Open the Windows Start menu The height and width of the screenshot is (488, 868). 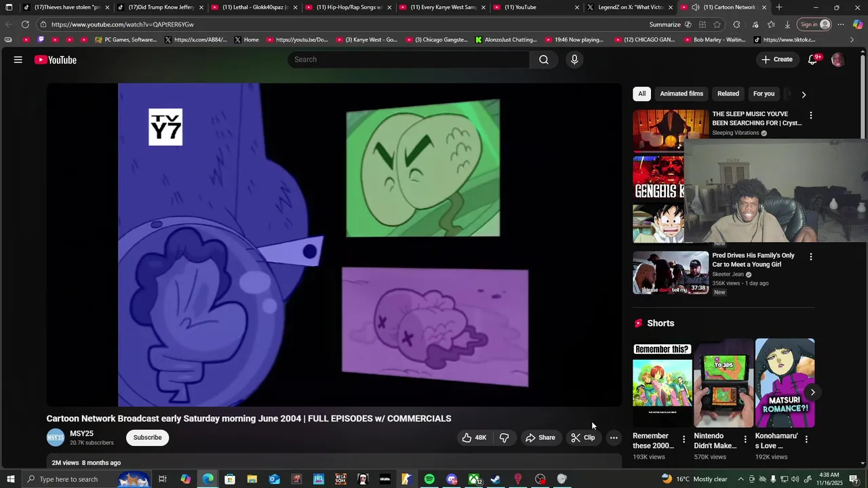pyautogui.click(x=10, y=479)
